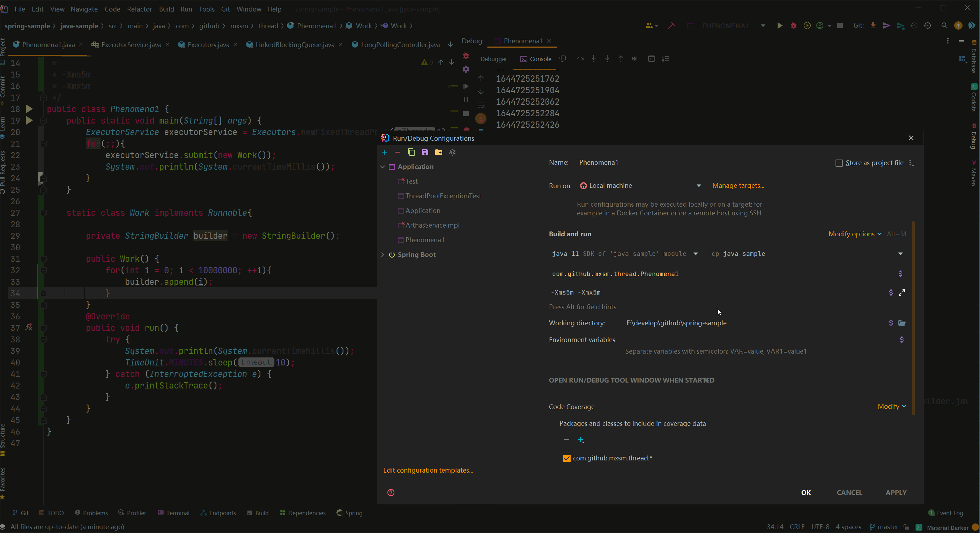Viewport: 980px width, 533px height.
Task: Sort configurations alphabetically
Action: coord(452,152)
